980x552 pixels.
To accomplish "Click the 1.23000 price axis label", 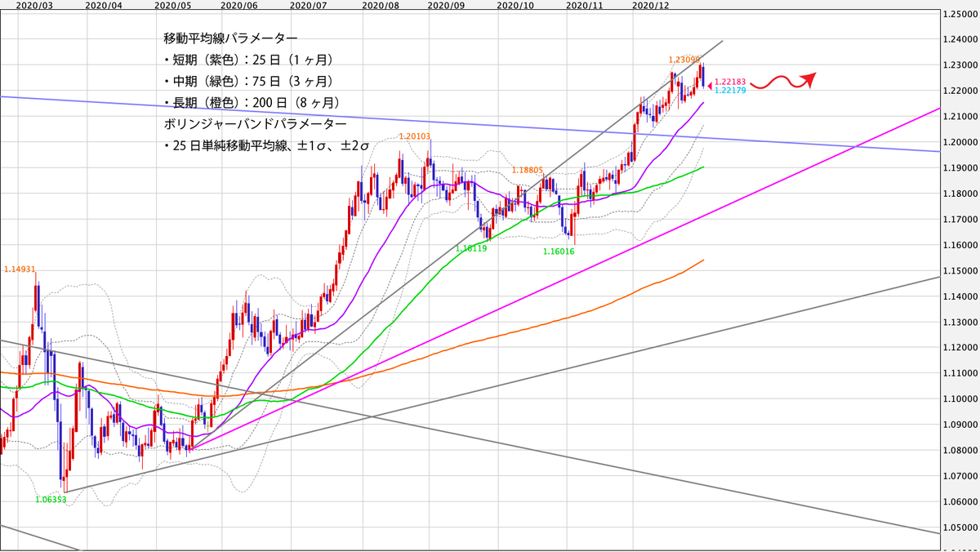I will (960, 65).
